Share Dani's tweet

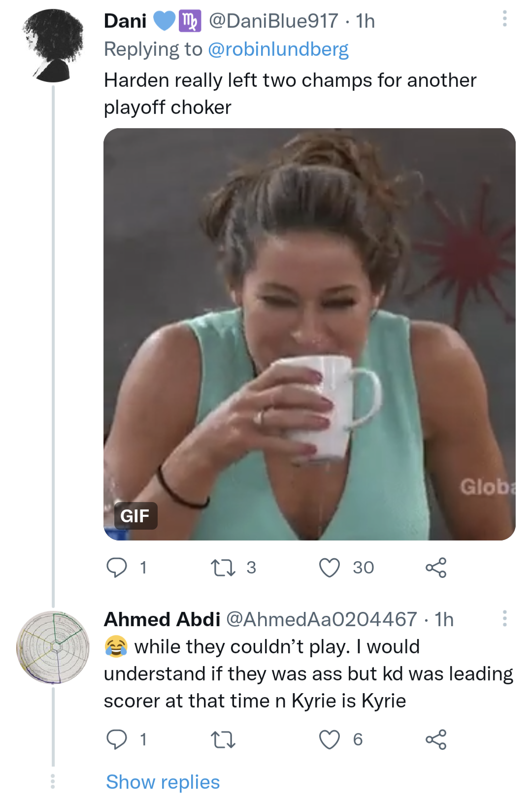[436, 568]
